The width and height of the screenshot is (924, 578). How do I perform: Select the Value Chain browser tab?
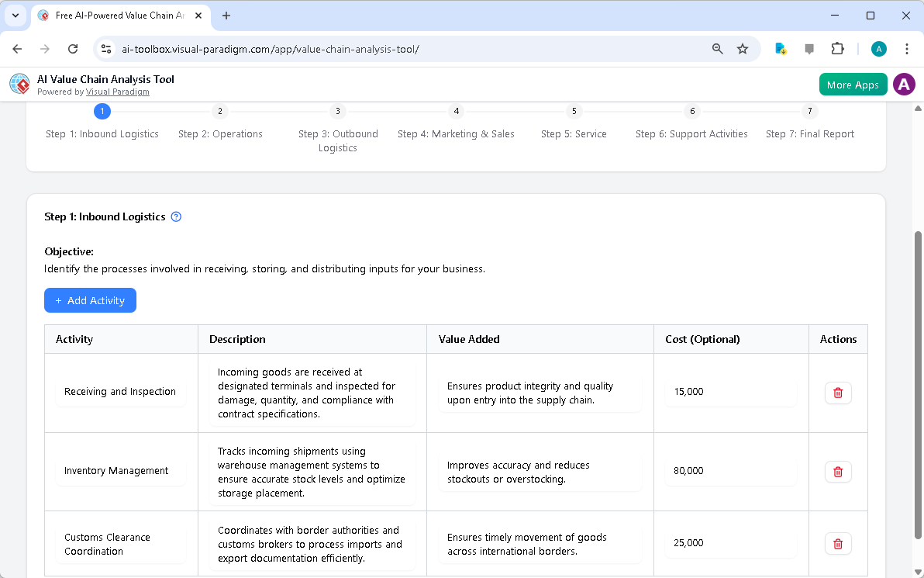(116, 15)
